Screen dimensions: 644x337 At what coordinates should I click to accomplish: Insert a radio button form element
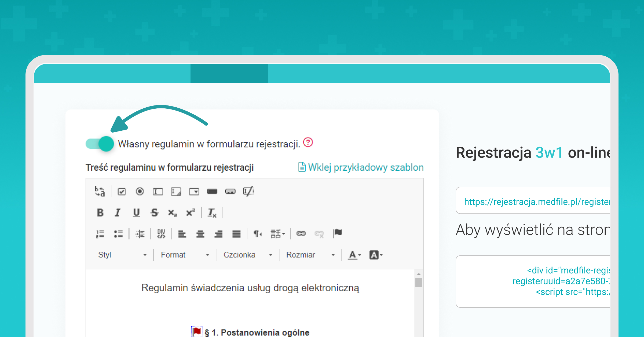[140, 192]
